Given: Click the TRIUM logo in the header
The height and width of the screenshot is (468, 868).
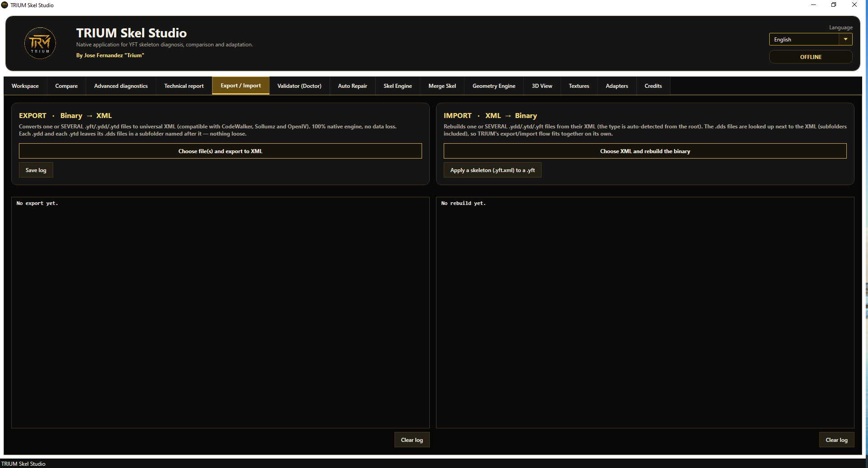Looking at the screenshot, I should point(40,43).
